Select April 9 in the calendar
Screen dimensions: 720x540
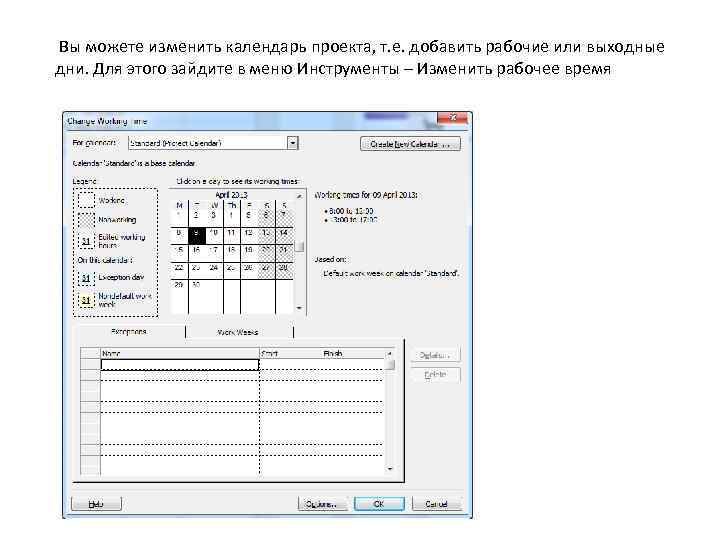(x=197, y=236)
